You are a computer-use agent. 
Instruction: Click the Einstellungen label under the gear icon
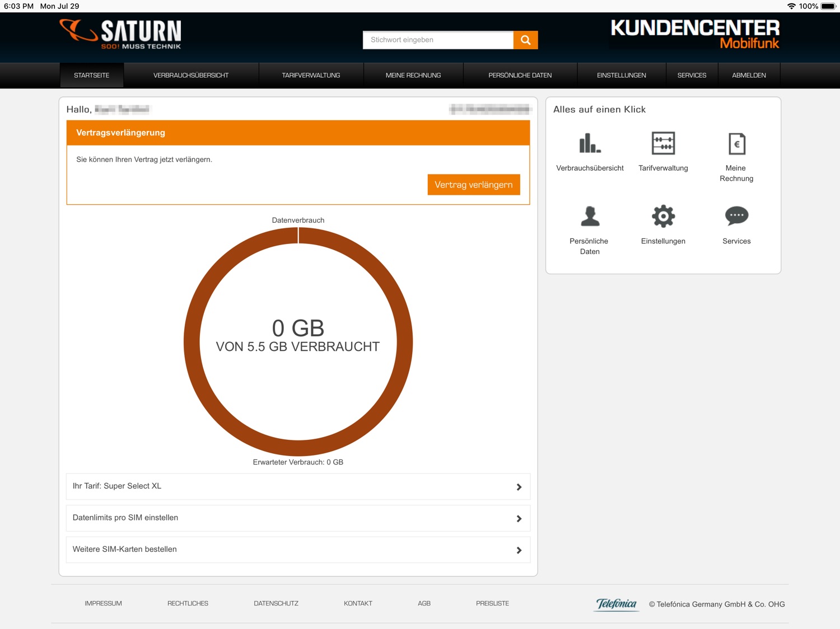click(x=663, y=241)
